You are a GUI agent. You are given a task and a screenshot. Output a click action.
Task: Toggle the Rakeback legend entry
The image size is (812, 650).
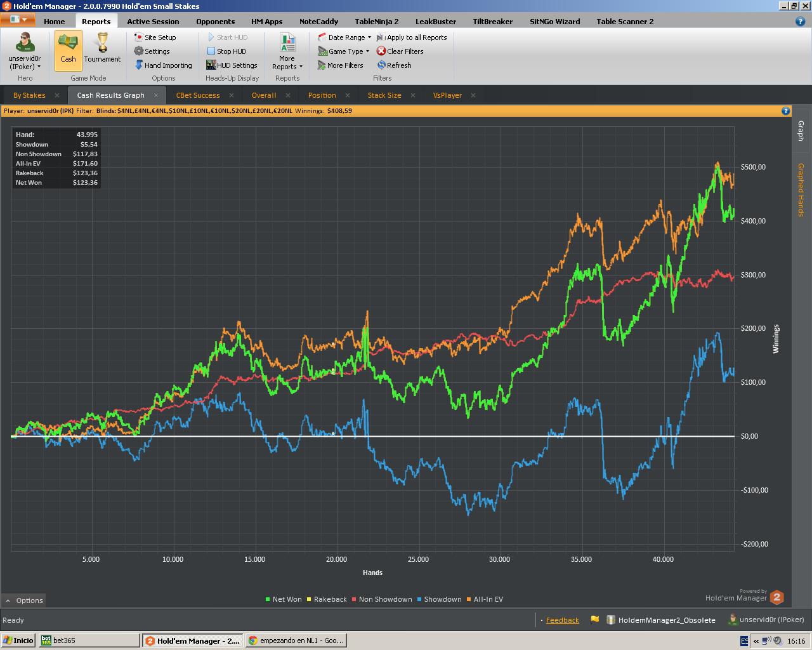(327, 599)
